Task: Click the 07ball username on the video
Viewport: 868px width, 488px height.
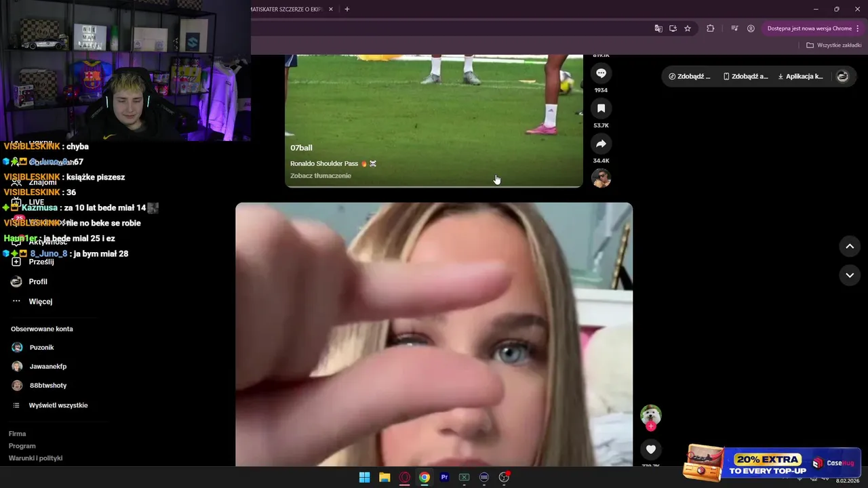Action: tap(301, 148)
